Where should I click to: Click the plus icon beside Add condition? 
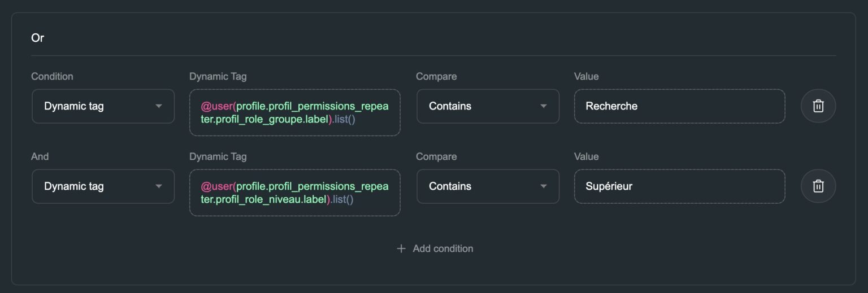(401, 248)
